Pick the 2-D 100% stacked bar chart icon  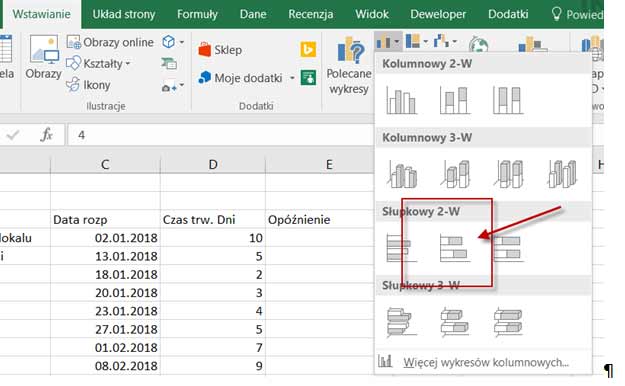[508, 248]
